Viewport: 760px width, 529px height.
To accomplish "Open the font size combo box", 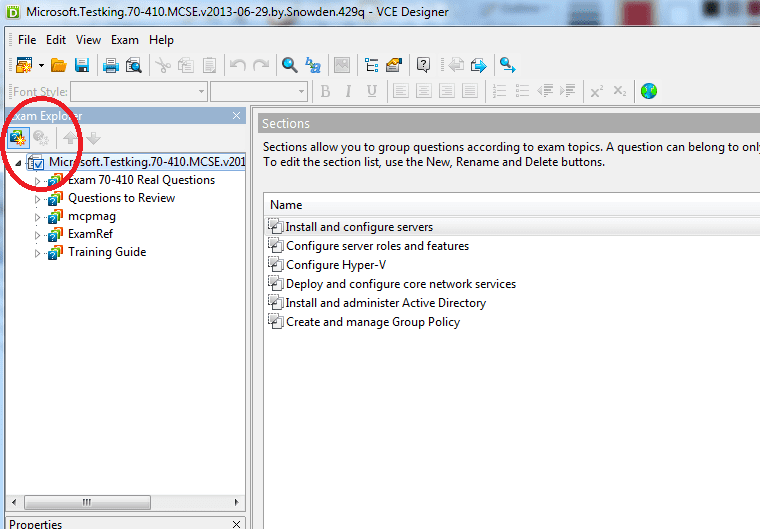I will [x=259, y=92].
